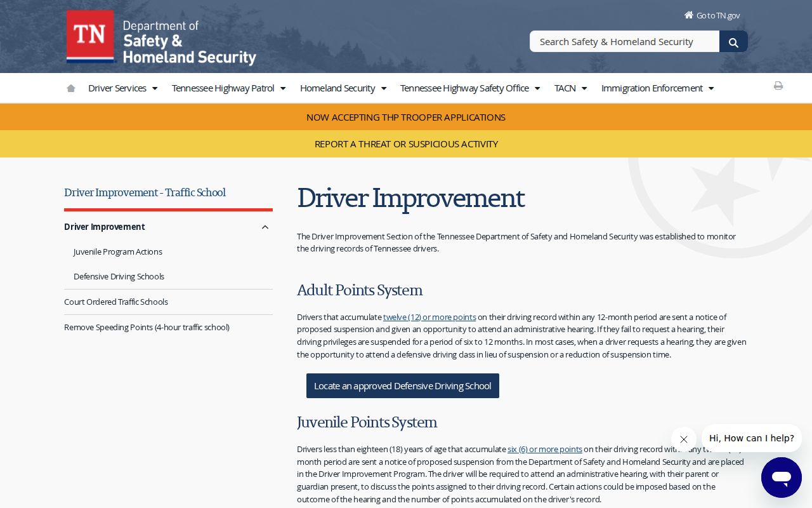Focus the Search Safety & Homeland Security field

pos(625,42)
